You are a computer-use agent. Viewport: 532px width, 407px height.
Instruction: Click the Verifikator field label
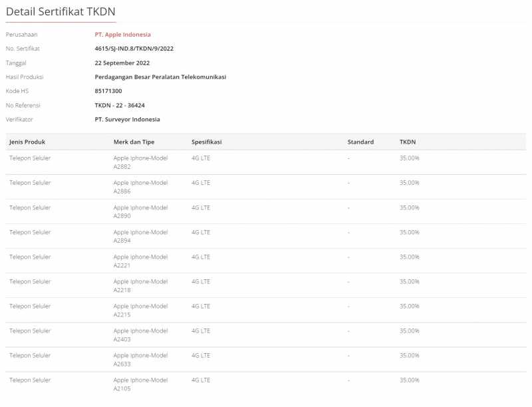coord(19,120)
